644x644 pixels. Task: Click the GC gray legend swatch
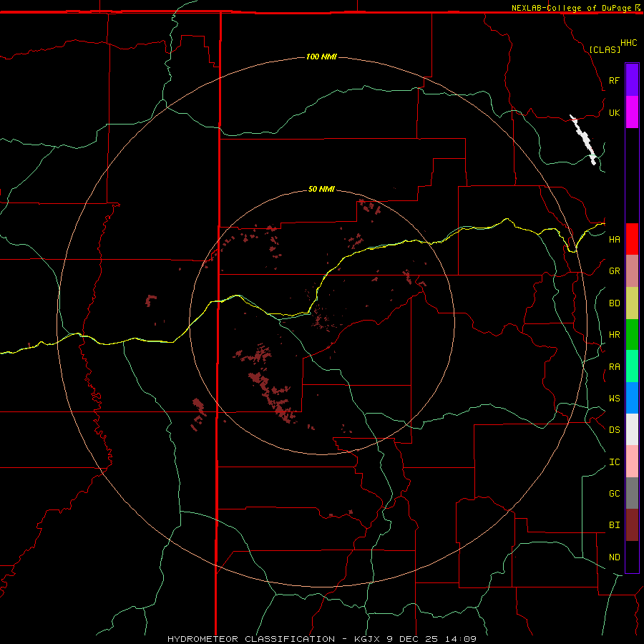point(632,493)
